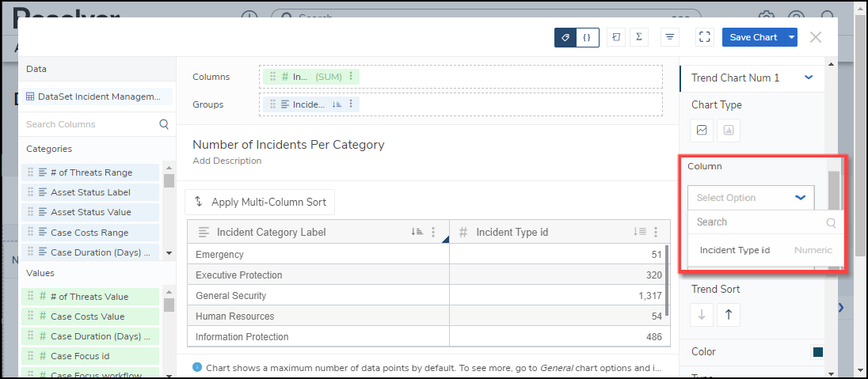Open the Color swatch picker

817,352
